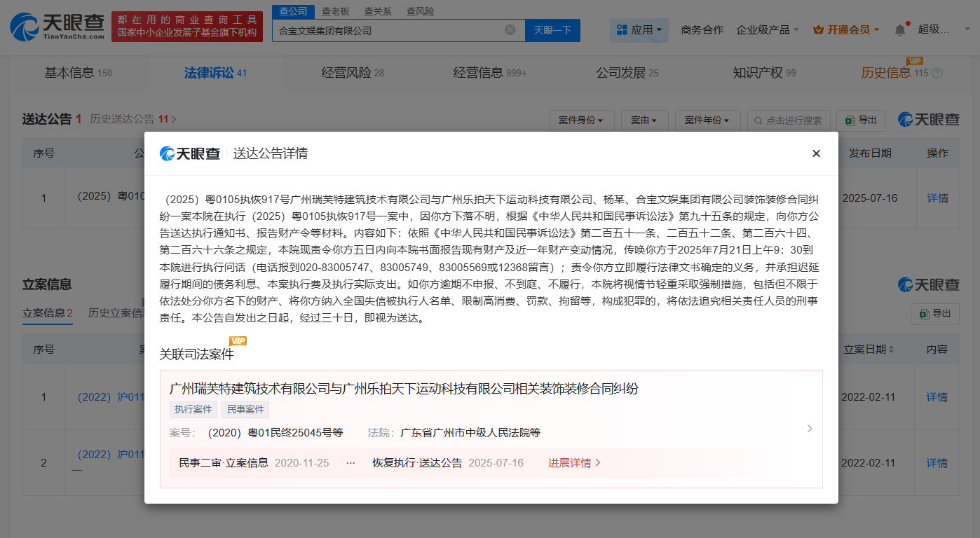Open 案件身份 filter dropdown
Screen dimensions: 980x538
click(x=581, y=120)
